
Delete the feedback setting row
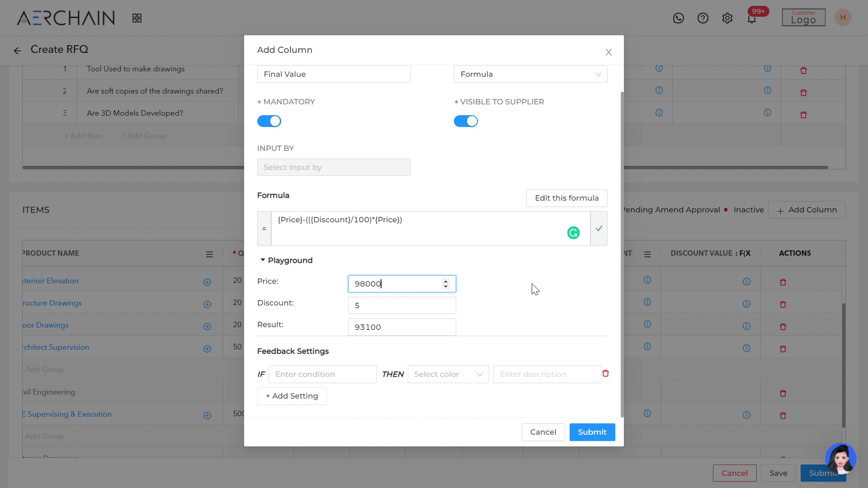[x=605, y=373]
